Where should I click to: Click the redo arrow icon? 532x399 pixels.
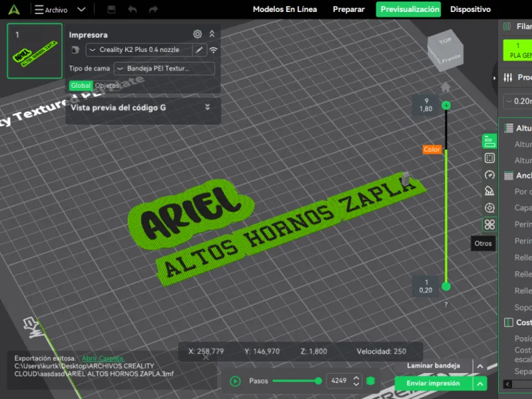154,9
